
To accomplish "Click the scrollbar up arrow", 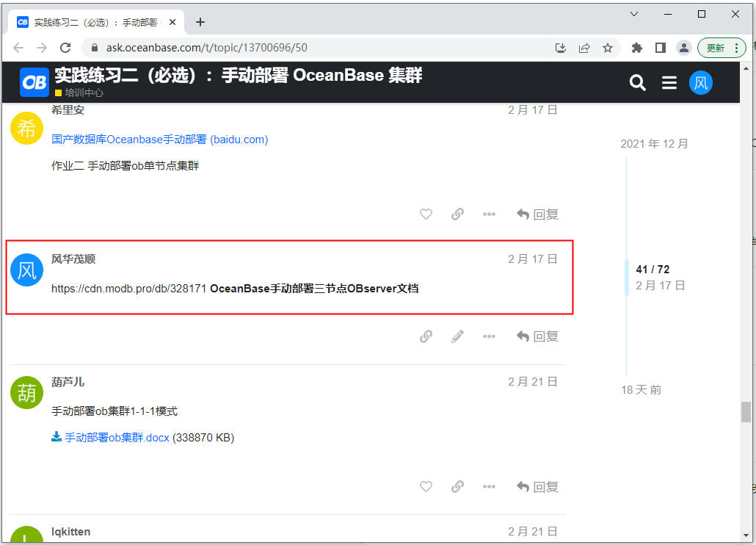I will (x=746, y=68).
